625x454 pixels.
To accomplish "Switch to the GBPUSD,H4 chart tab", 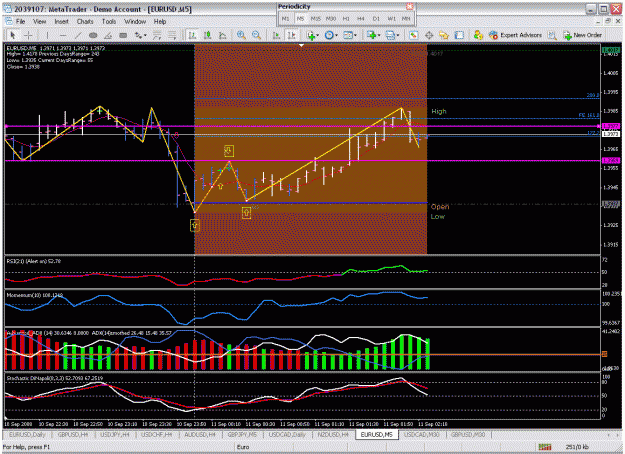I will tap(73, 434).
